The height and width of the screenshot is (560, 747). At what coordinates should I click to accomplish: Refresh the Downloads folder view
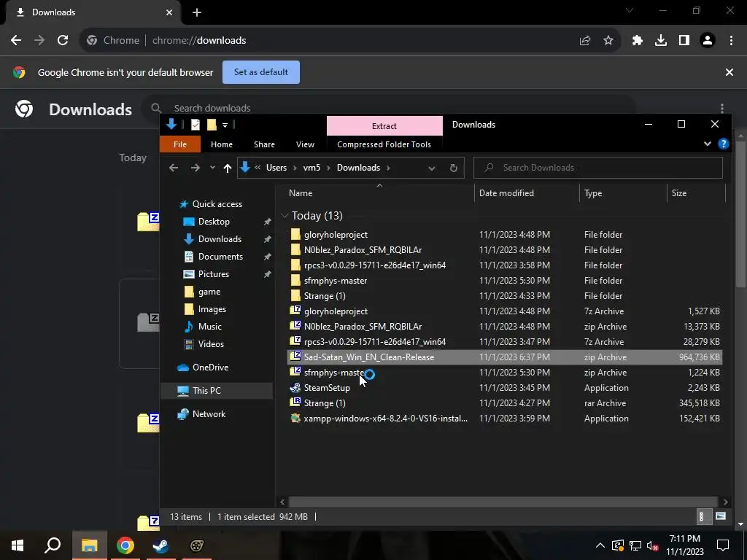coord(454,168)
